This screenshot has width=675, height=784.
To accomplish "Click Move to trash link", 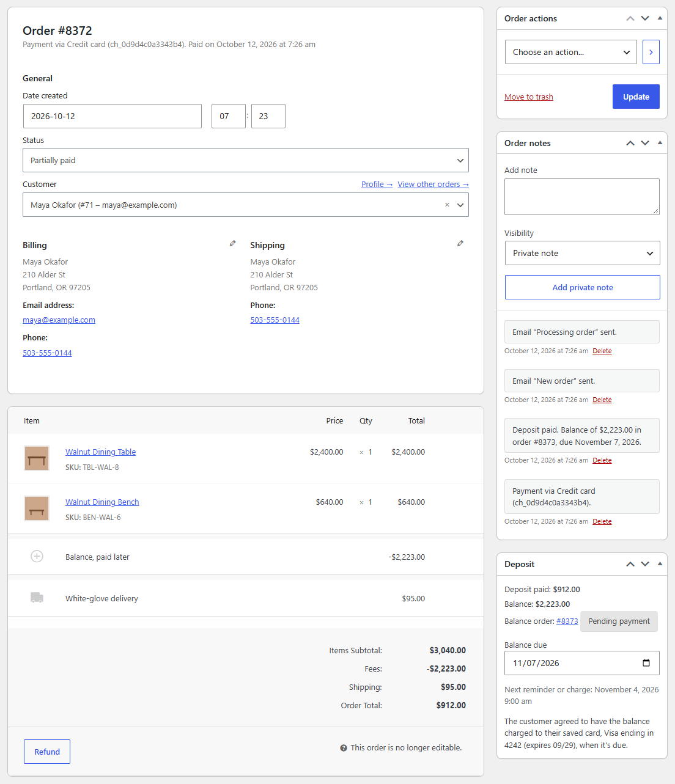I will pos(529,97).
